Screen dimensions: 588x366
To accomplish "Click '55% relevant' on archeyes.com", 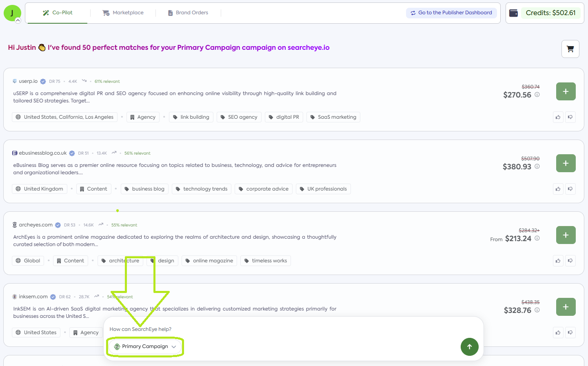I will 124,225.
